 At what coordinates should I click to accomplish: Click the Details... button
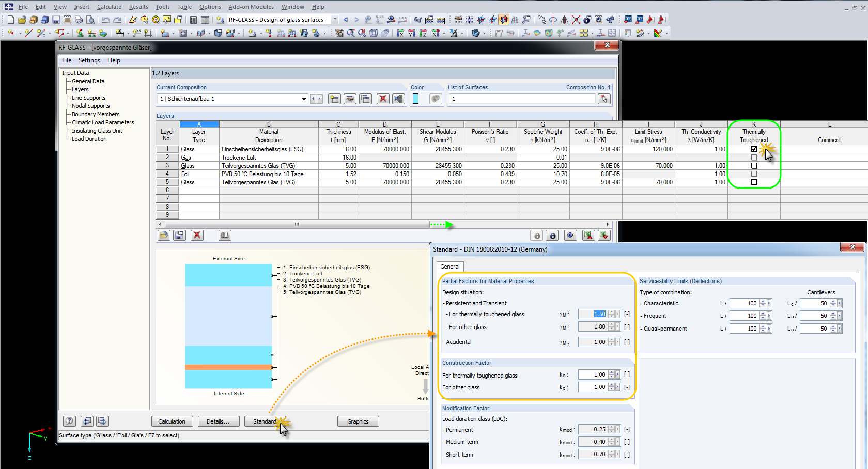pyautogui.click(x=218, y=421)
